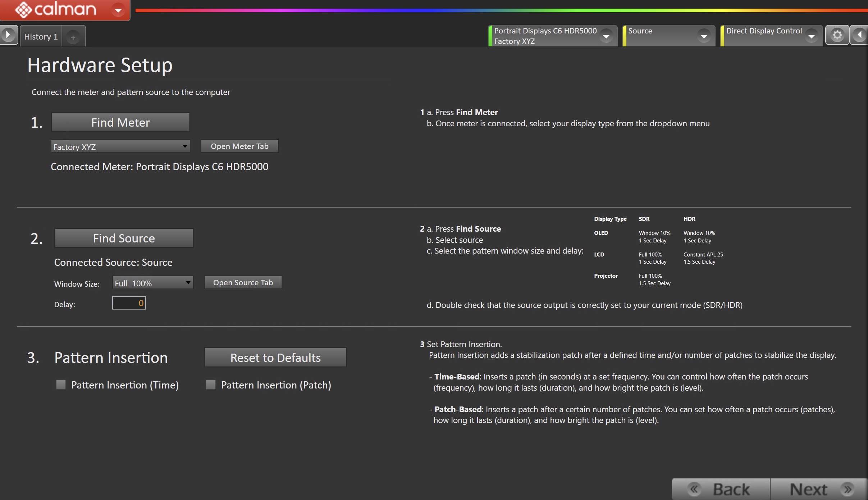Click Reset to Defaults button
The width and height of the screenshot is (868, 500).
coord(275,358)
